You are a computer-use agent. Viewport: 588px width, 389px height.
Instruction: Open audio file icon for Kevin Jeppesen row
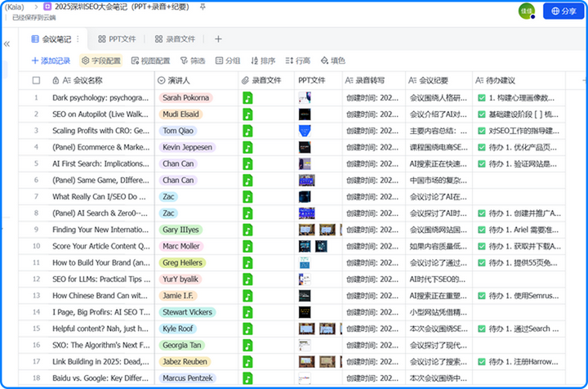[247, 147]
